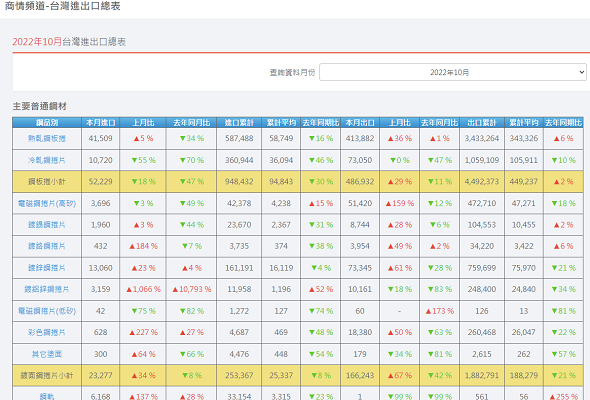Select the 3,433,264 cumulative export cell
Screen dimensions: 590x400
482,138
